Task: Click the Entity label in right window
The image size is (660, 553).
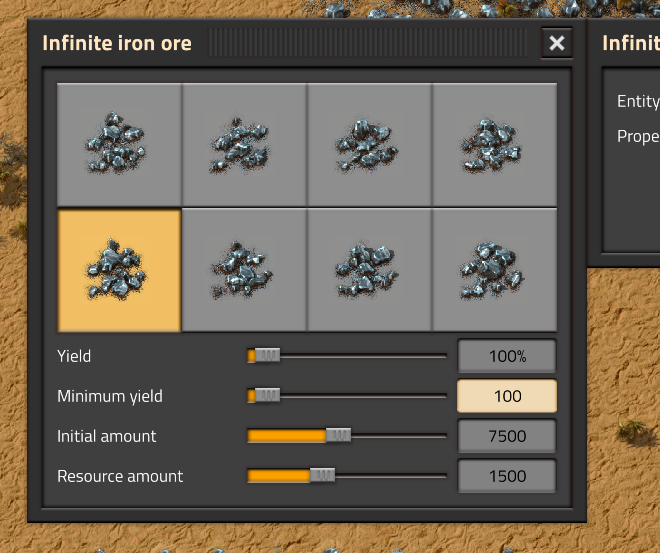Action: pyautogui.click(x=638, y=101)
